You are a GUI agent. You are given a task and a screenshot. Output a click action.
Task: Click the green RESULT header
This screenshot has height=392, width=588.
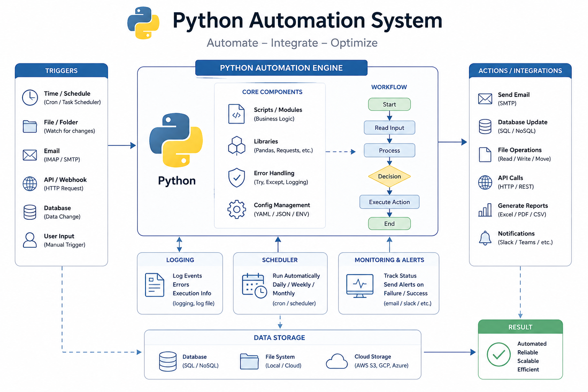point(520,327)
